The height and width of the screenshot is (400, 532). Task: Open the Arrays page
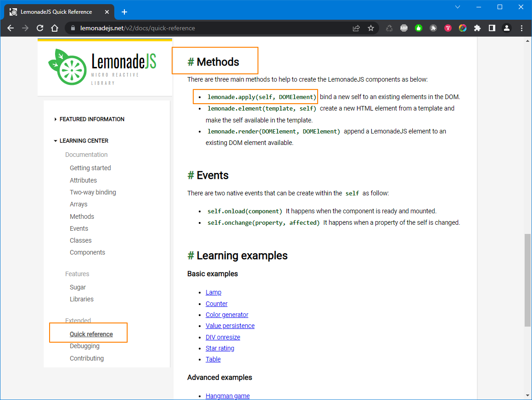click(x=78, y=204)
